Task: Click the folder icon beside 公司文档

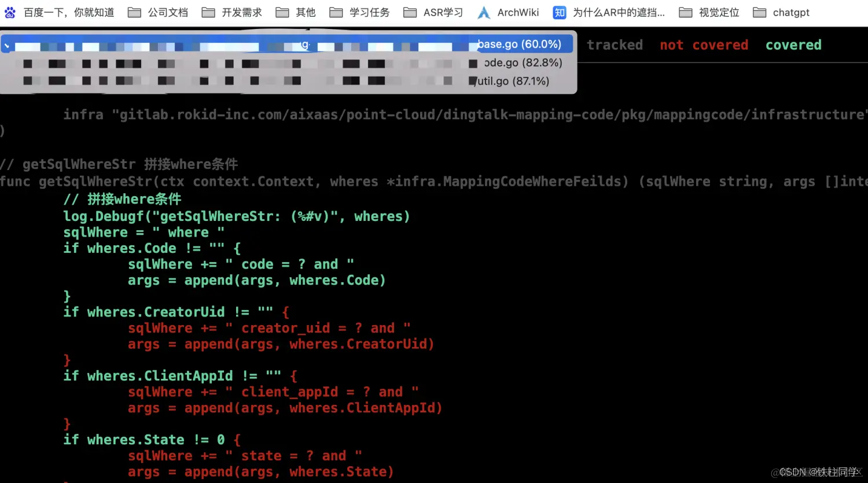Action: click(134, 12)
